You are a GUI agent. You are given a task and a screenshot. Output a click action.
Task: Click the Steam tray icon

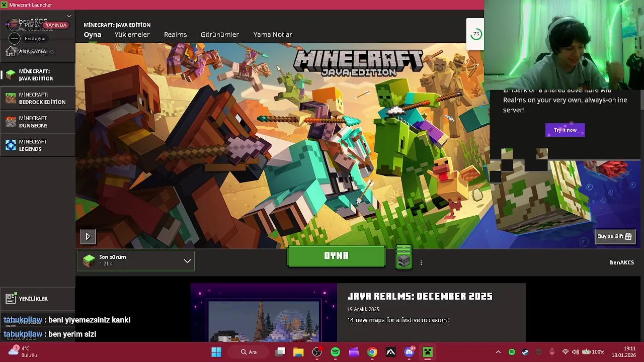(x=525, y=352)
